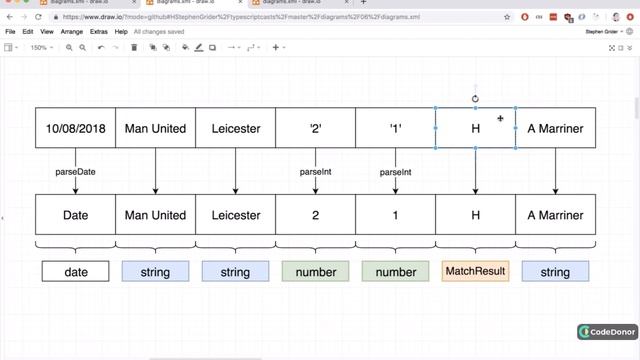Switch to the third diagrams.xml tab
Viewport: 640px width, 360px height.
pyautogui.click(x=301, y=2)
